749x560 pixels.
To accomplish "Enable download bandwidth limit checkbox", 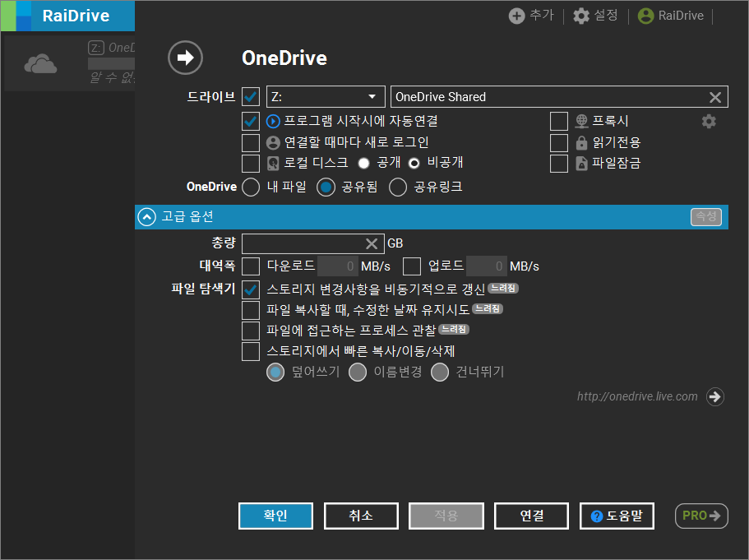I will click(x=251, y=266).
